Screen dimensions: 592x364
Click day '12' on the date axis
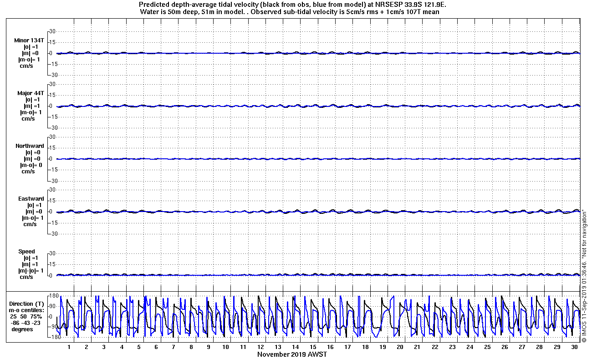260,347
